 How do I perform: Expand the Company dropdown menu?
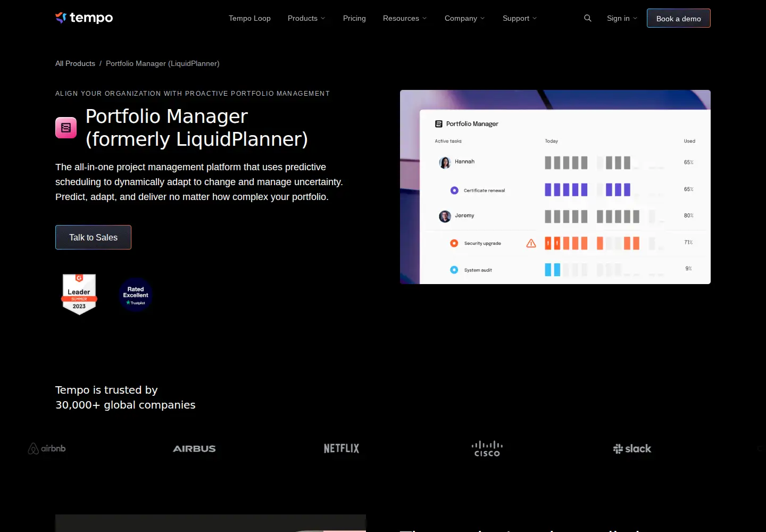pyautogui.click(x=465, y=18)
